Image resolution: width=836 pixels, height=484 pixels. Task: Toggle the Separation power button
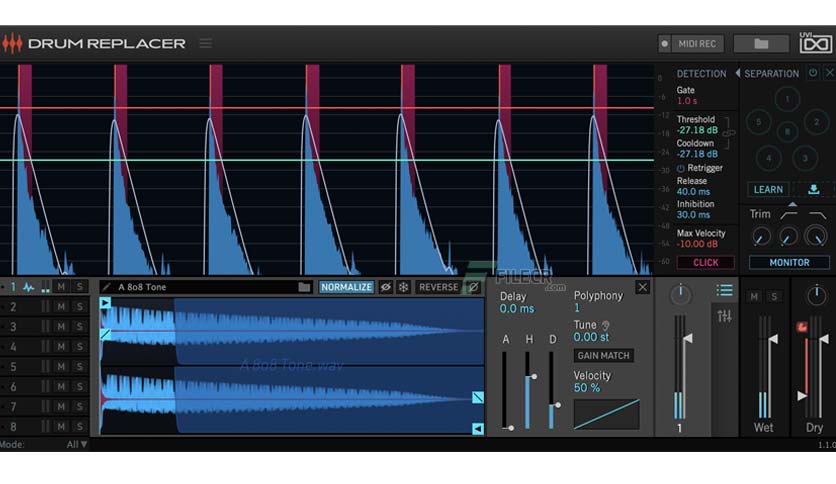click(813, 72)
